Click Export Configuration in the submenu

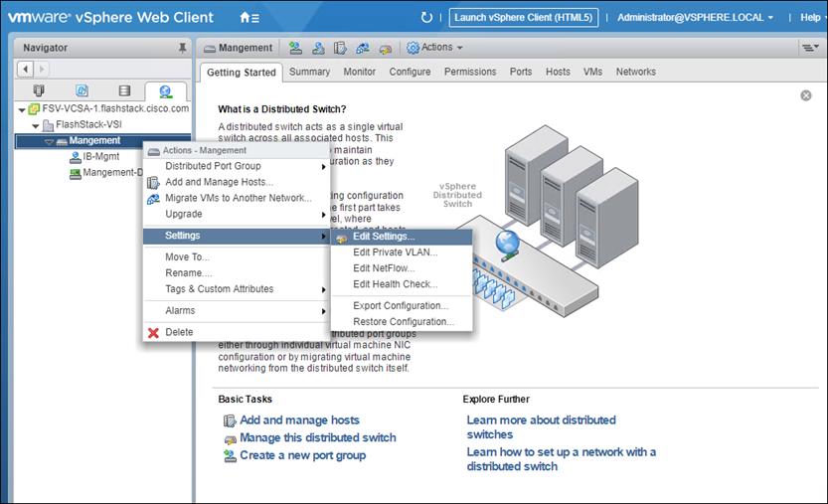tap(402, 306)
